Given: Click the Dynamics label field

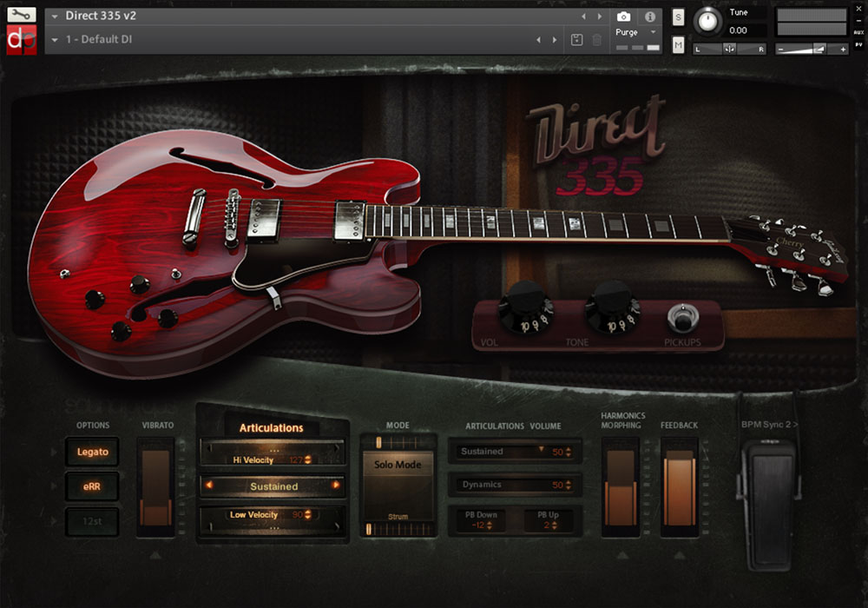Looking at the screenshot, I should pyautogui.click(x=482, y=485).
